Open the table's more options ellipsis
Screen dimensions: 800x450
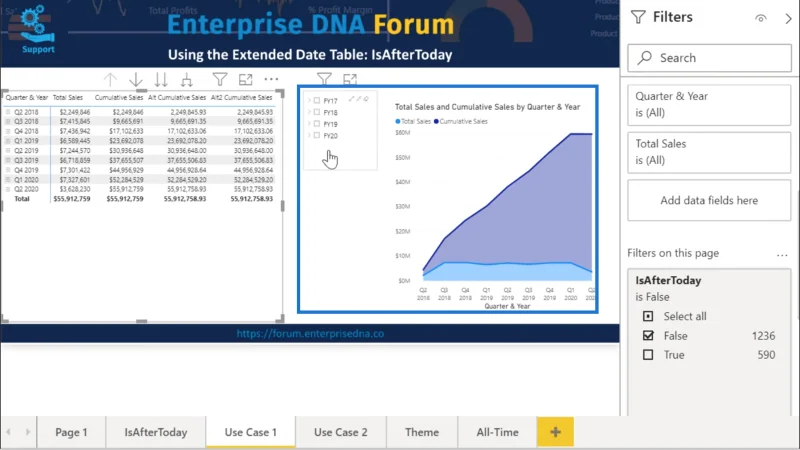click(271, 79)
